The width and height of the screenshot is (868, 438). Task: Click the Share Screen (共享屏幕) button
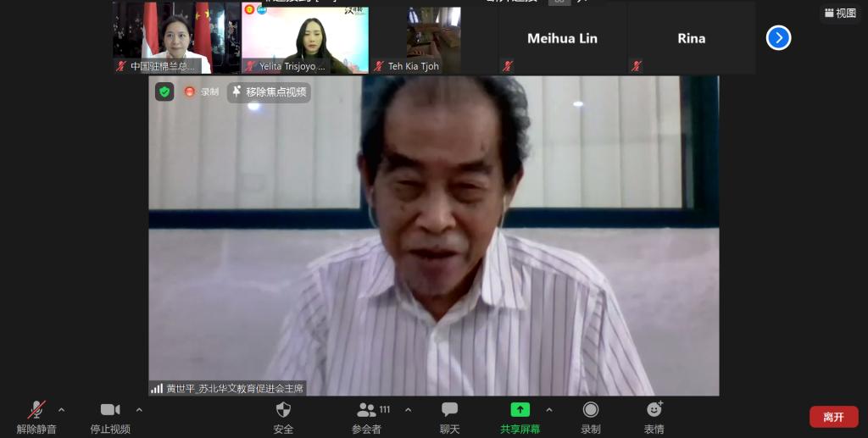[x=520, y=417]
